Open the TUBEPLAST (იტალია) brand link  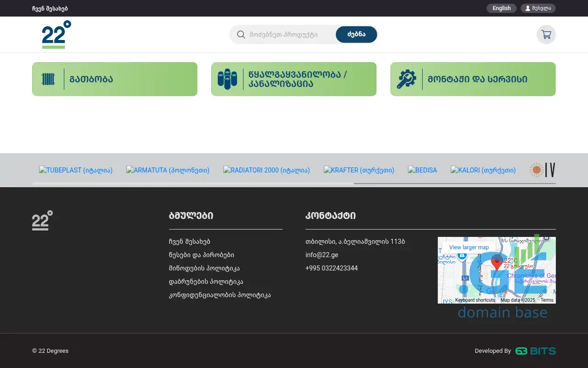tap(76, 170)
